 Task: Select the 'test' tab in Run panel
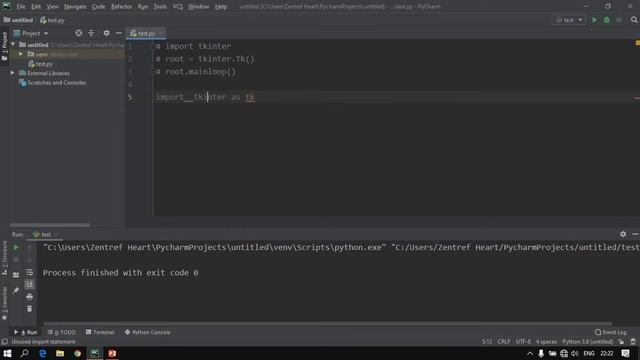tap(46, 234)
